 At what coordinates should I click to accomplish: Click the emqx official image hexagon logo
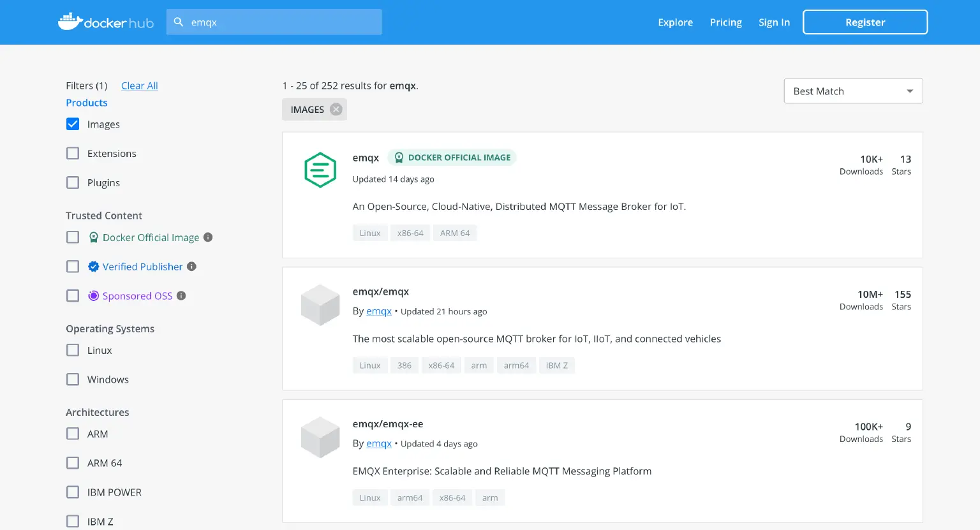click(x=320, y=169)
